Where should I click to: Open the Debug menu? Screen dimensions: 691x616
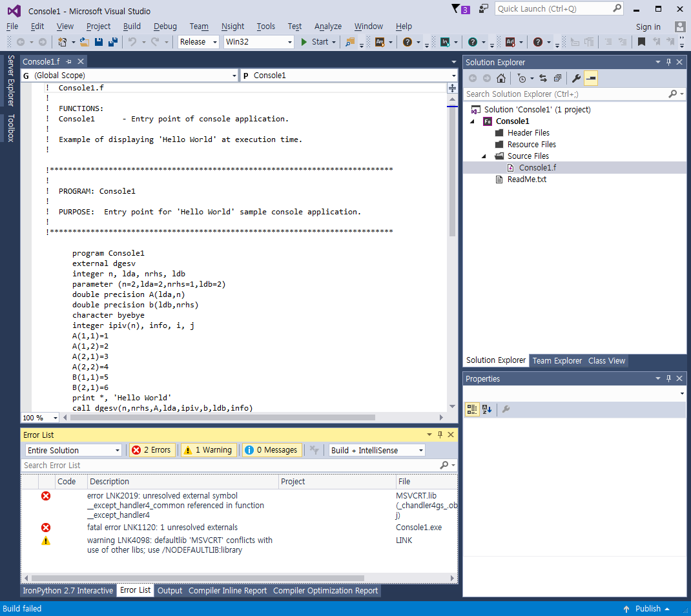pos(165,26)
